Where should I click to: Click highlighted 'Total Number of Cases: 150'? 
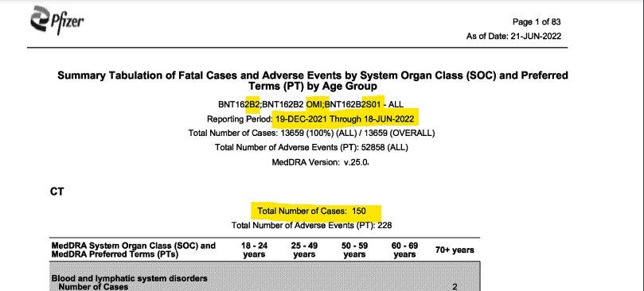tap(312, 211)
